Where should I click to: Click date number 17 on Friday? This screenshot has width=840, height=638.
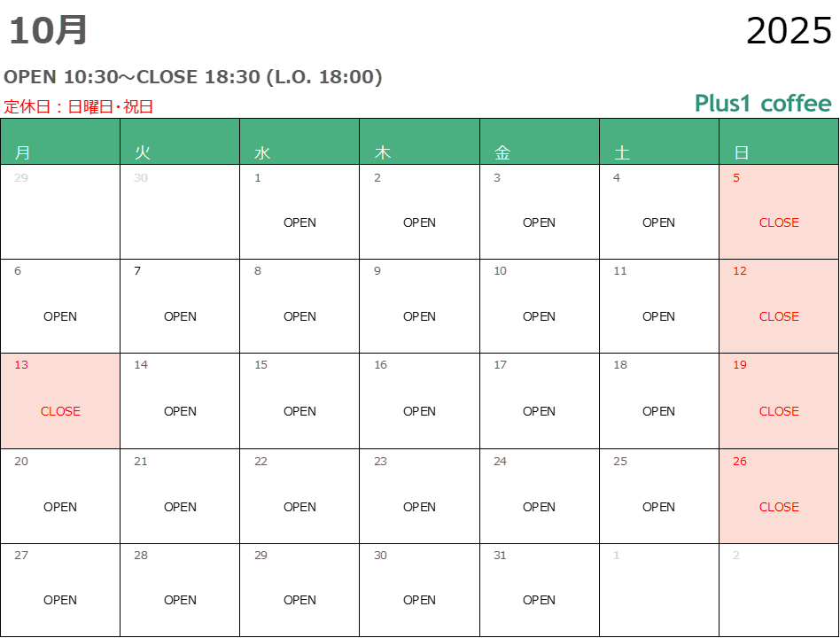click(x=501, y=365)
